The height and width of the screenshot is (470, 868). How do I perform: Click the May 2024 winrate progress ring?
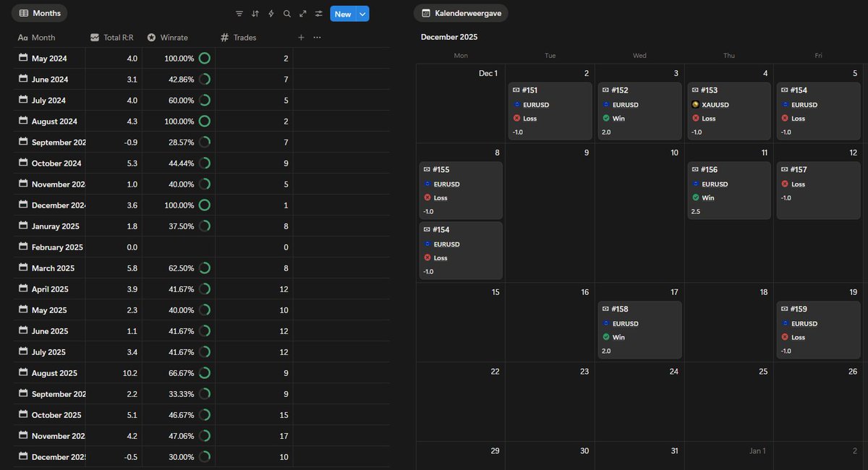204,59
